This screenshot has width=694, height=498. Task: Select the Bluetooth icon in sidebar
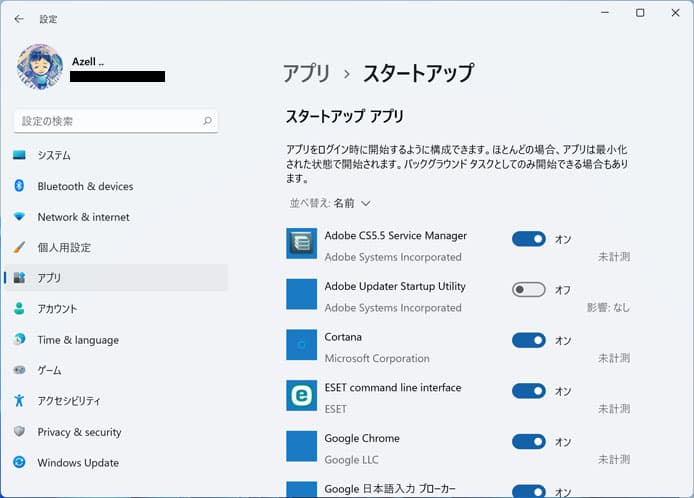pos(19,185)
